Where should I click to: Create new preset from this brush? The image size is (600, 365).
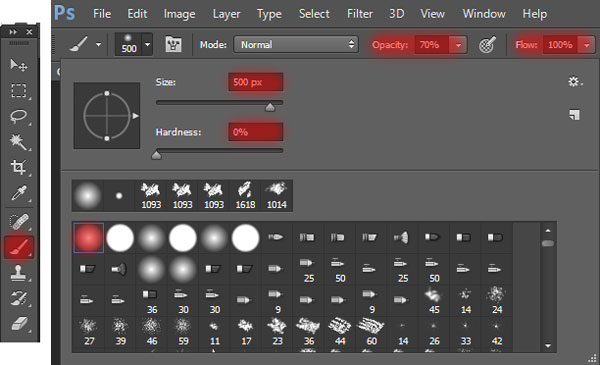[x=574, y=115]
